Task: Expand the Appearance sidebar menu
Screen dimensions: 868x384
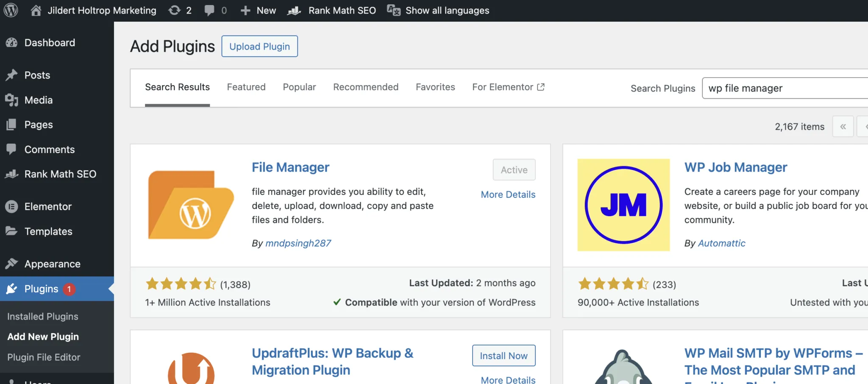Action: coord(53,264)
